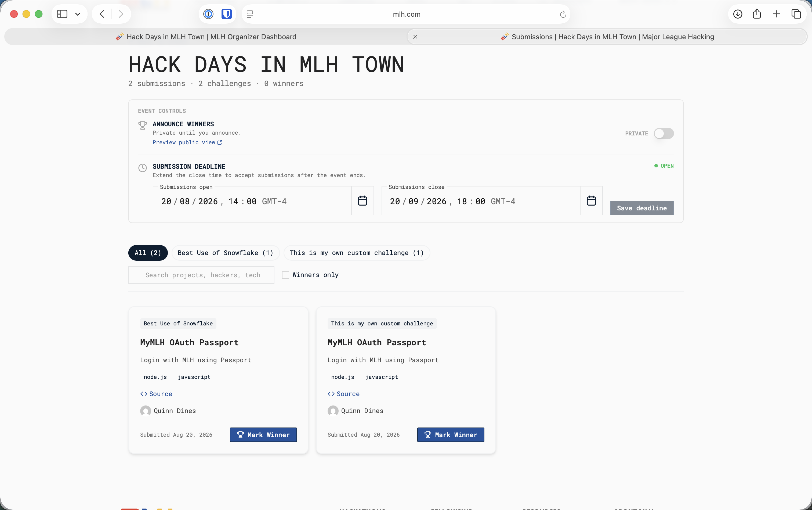The height and width of the screenshot is (510, 812).
Task: Toggle the Announce Winners private switch
Action: tap(664, 133)
